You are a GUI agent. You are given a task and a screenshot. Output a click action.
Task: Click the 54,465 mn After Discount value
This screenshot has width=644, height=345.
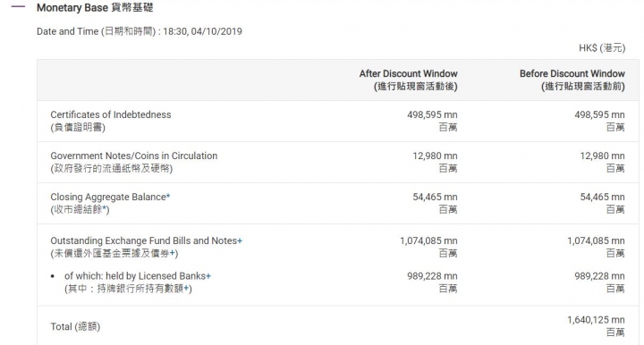coord(435,197)
